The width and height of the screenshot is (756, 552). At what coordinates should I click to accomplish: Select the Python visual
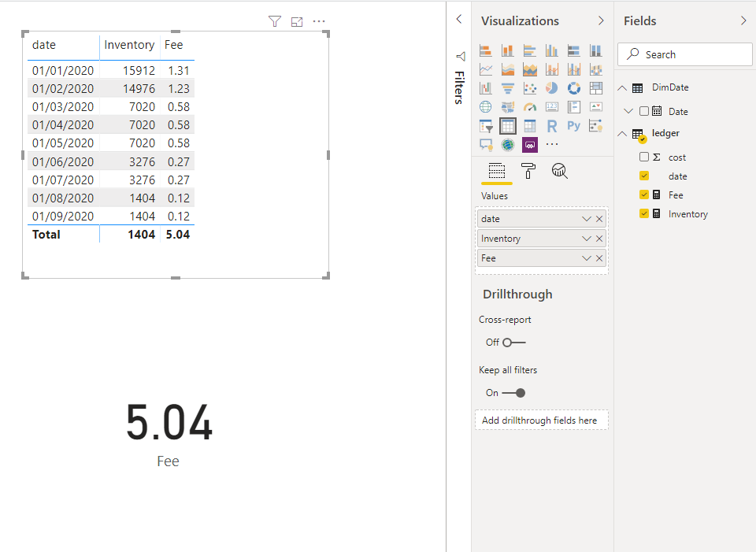pyautogui.click(x=574, y=126)
